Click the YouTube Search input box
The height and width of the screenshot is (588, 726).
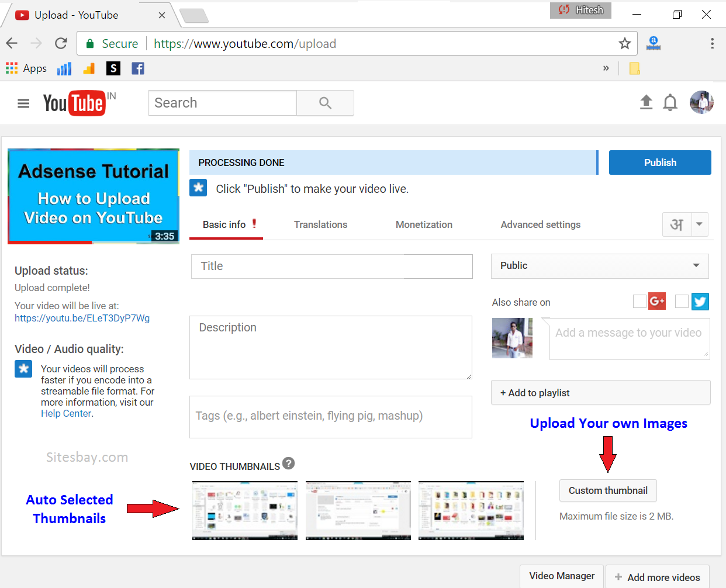[x=223, y=103]
